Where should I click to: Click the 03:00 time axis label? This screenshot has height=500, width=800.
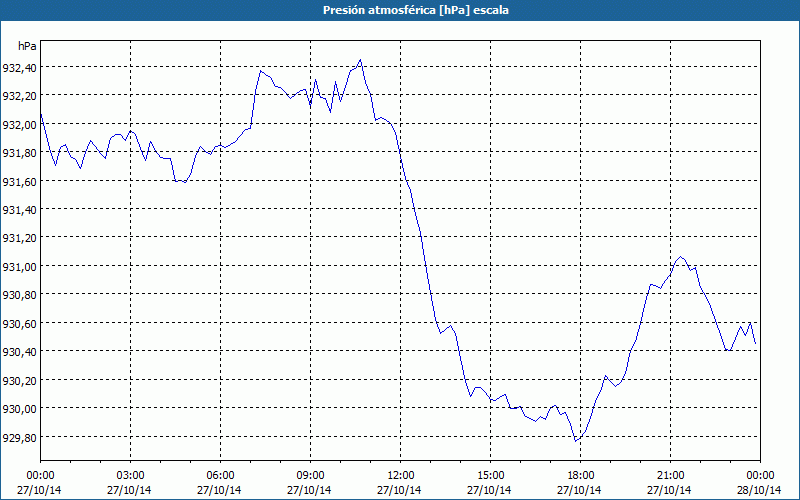[131, 476]
